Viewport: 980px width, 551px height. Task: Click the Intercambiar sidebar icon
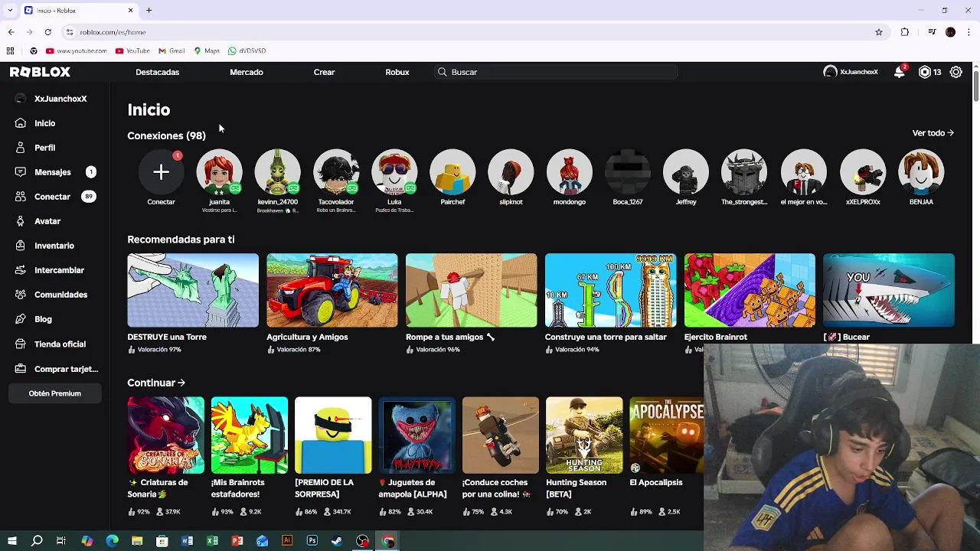click(21, 270)
